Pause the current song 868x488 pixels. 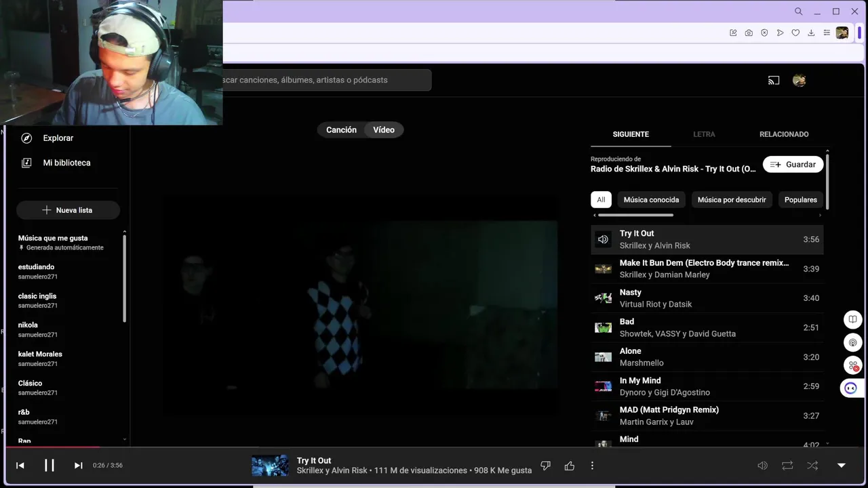50,466
